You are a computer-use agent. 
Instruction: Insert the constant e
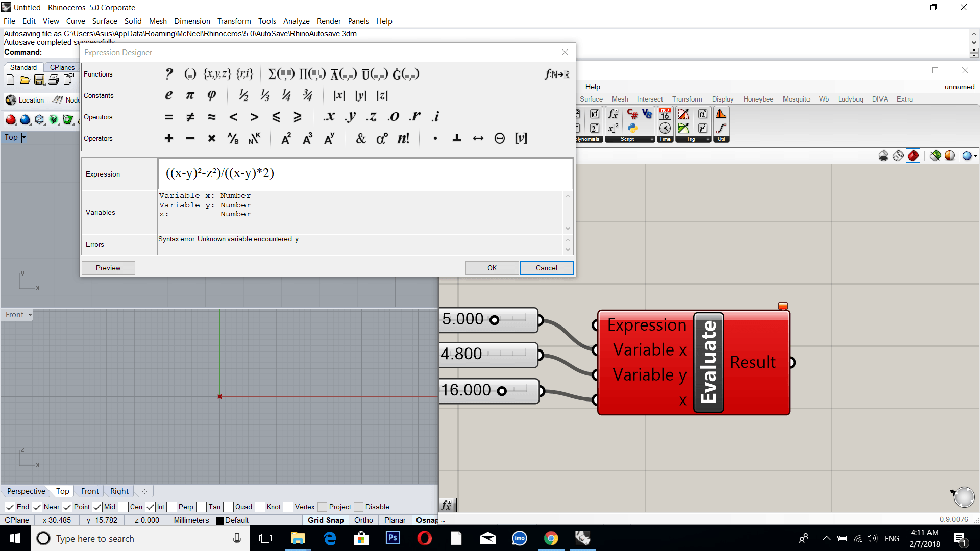coord(169,95)
